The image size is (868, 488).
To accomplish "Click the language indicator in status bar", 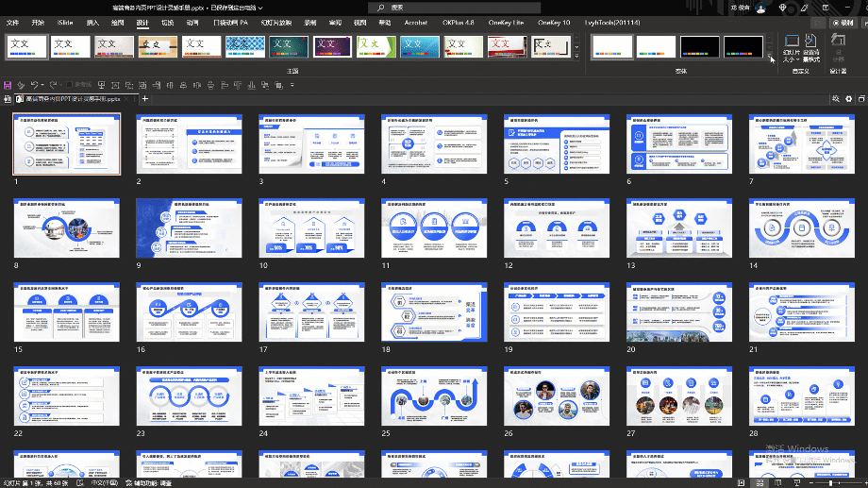I will [104, 483].
